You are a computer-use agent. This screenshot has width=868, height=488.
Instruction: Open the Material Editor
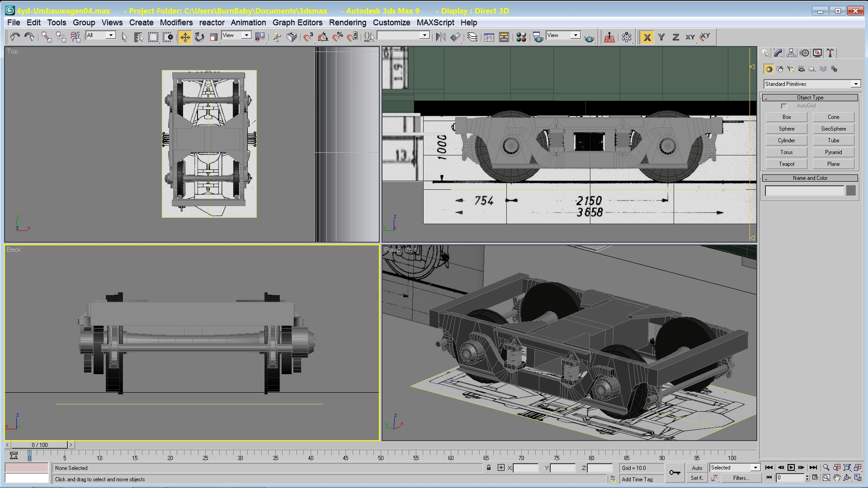coord(521,37)
